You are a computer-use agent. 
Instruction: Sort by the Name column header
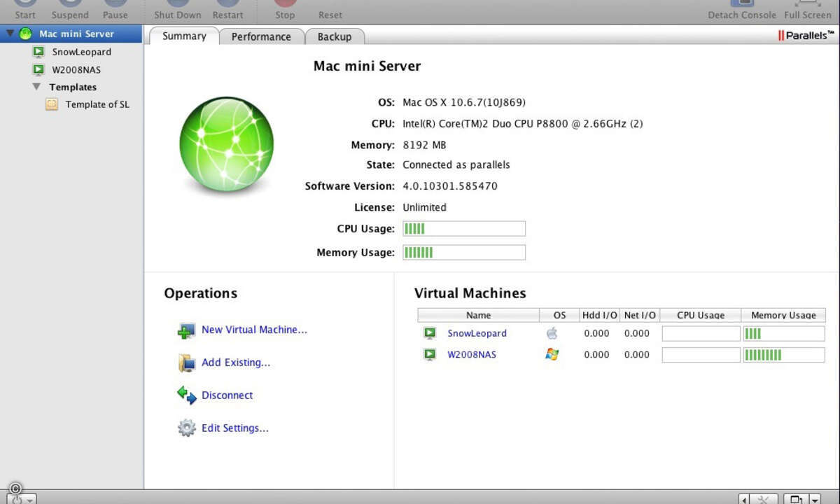(479, 315)
